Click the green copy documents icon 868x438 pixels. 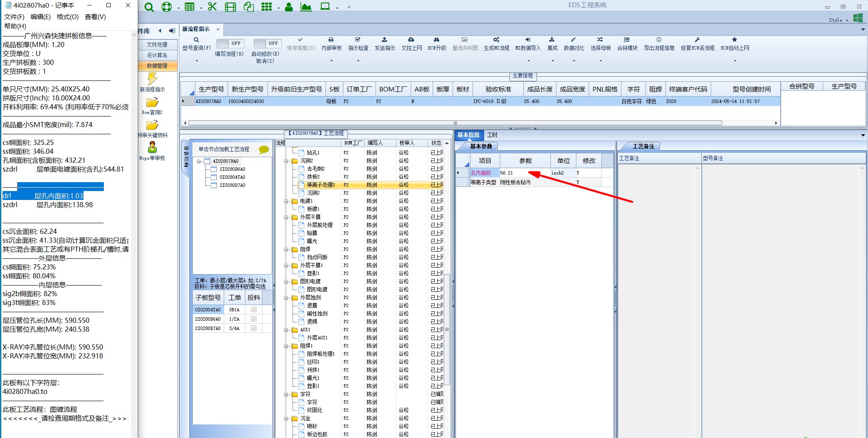(x=249, y=7)
